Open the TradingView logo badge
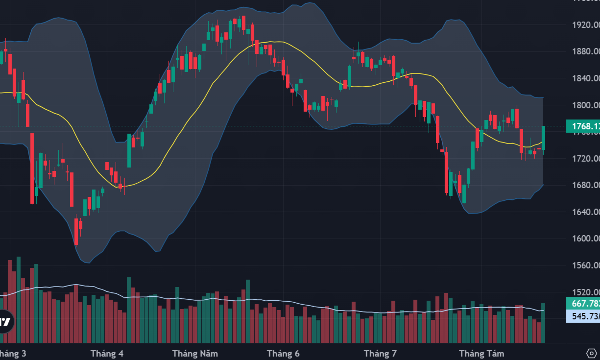This screenshot has width=600, height=360. [x=5, y=321]
